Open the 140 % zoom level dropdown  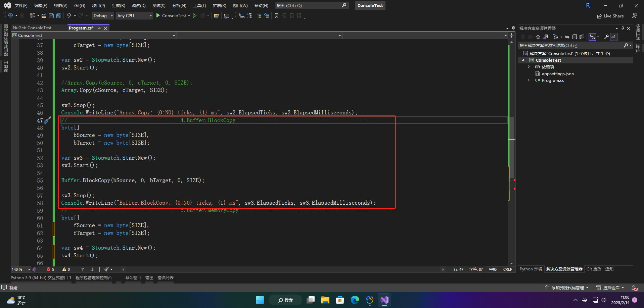[x=21, y=269]
